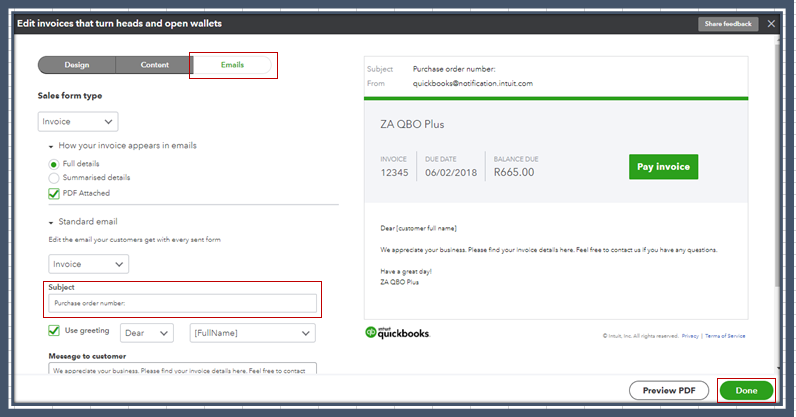Image resolution: width=796 pixels, height=417 pixels.
Task: Click into the Subject text field
Action: 182,302
